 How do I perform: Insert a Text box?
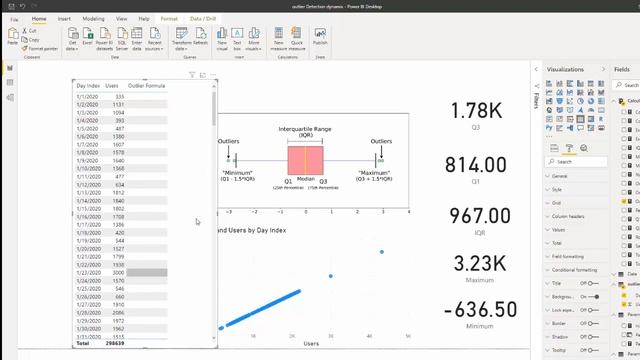click(x=237, y=39)
